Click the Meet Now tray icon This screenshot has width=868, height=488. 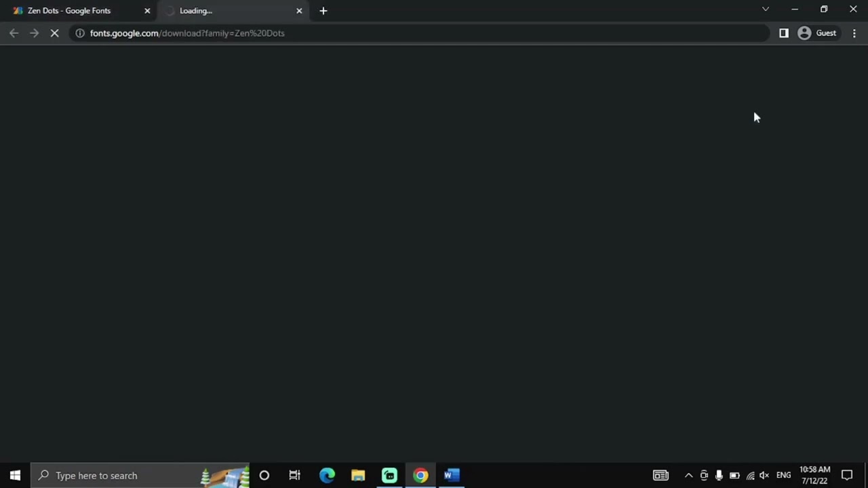(704, 476)
